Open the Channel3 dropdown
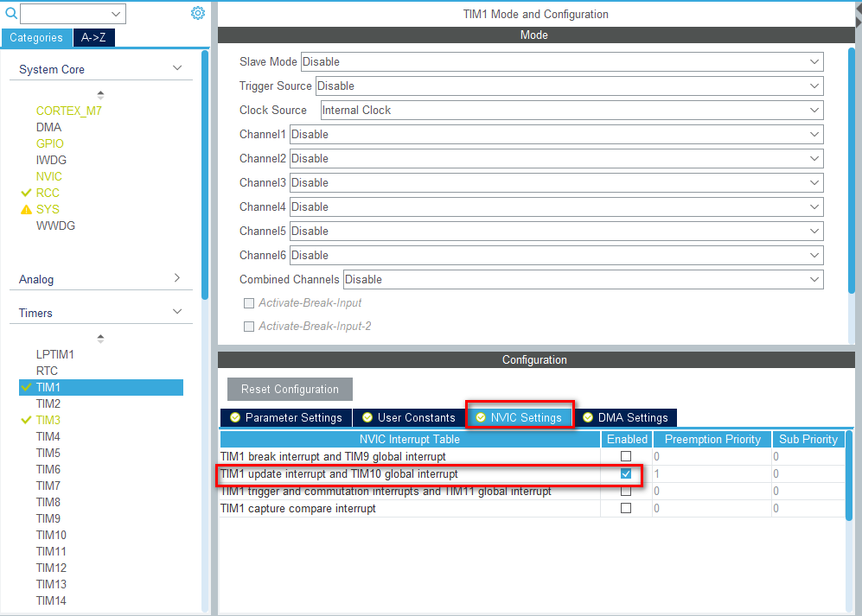862x616 pixels. coord(556,182)
